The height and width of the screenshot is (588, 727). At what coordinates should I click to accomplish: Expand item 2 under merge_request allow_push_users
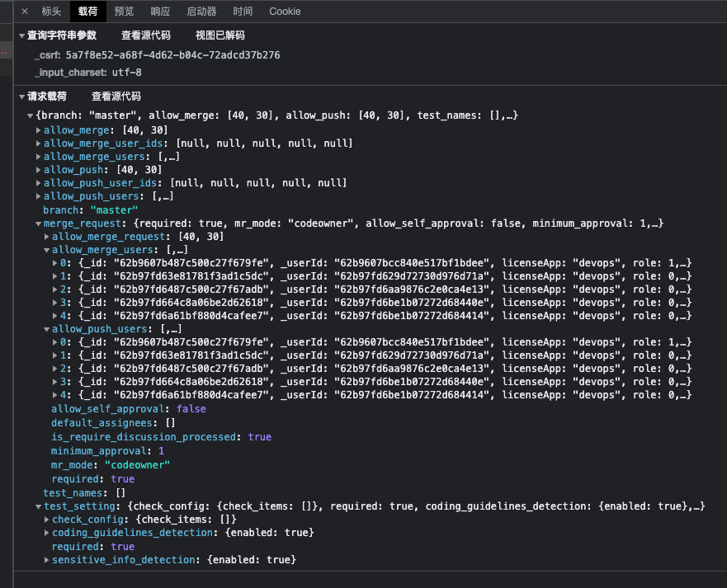click(55, 369)
